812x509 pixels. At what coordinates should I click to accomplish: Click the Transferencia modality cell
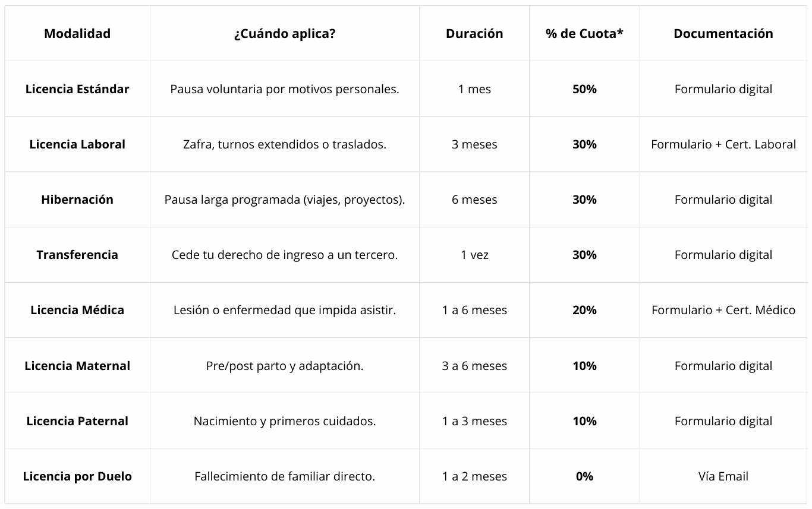[x=77, y=255]
